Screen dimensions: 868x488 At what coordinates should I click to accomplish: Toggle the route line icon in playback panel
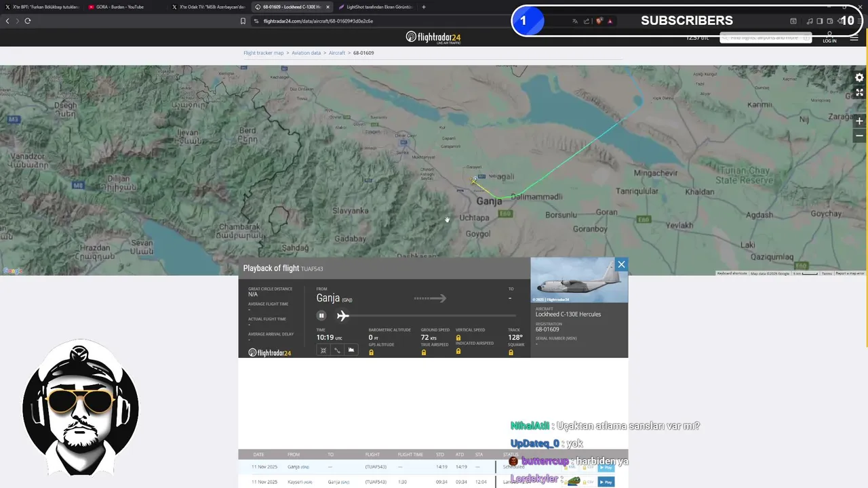tap(337, 350)
